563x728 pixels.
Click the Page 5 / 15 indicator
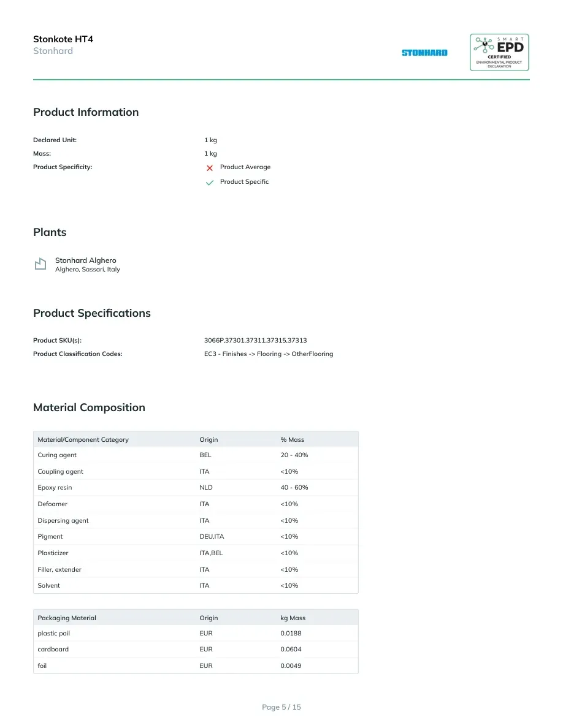pyautogui.click(x=281, y=707)
